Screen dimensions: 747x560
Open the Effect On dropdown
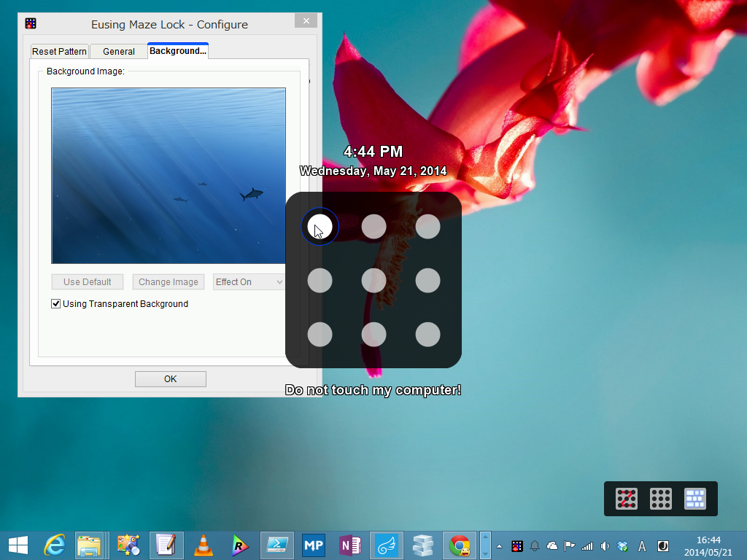pos(249,282)
